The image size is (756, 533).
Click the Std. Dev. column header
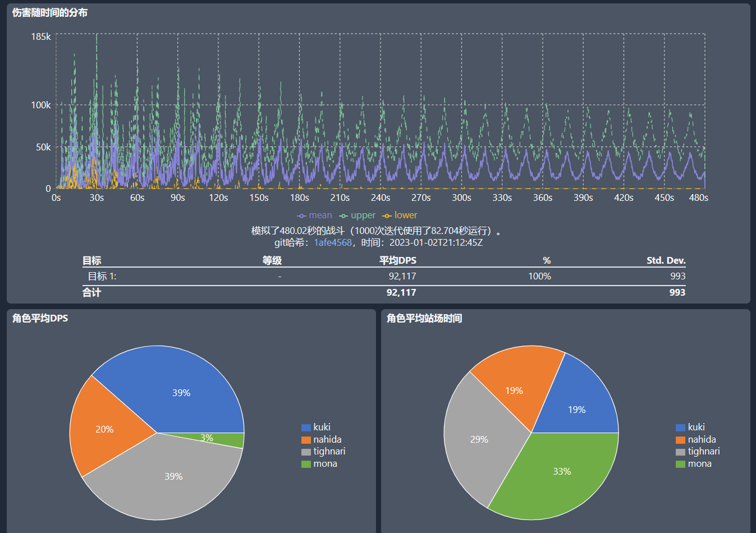click(x=666, y=260)
